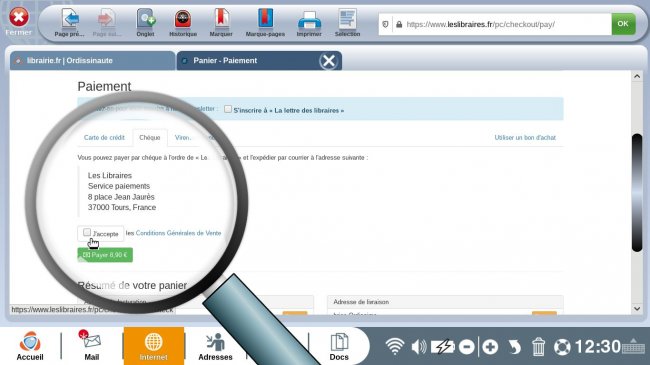Click the URL address bar field
This screenshot has height=365, width=650.
pyautogui.click(x=501, y=24)
